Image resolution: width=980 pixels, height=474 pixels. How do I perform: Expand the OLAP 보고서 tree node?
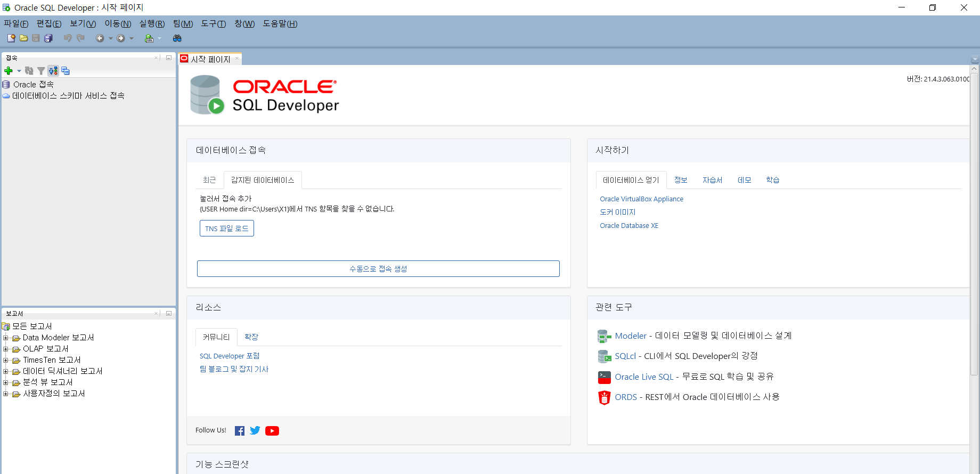point(5,349)
